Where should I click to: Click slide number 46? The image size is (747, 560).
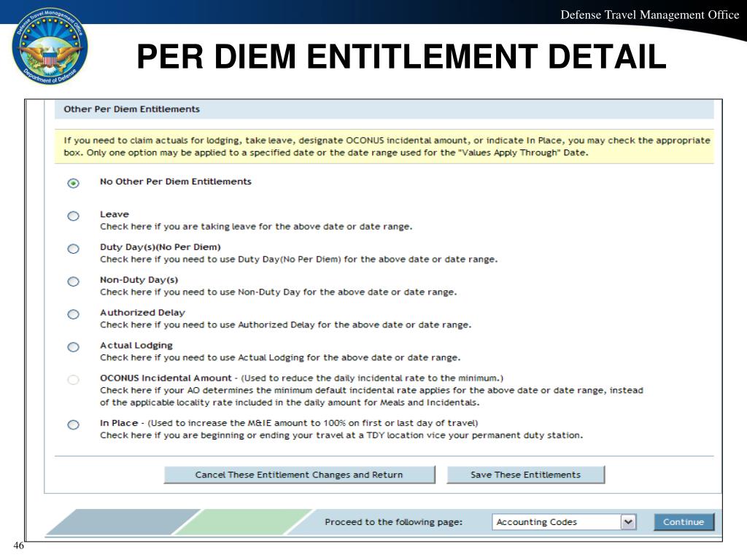point(18,545)
